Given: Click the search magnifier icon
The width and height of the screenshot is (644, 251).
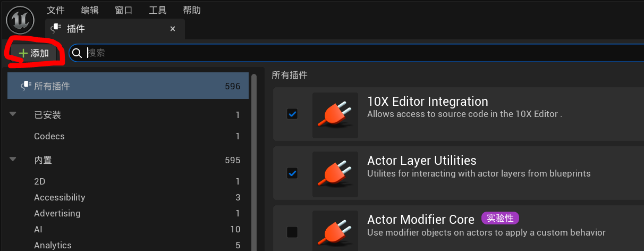Looking at the screenshot, I should pos(77,53).
